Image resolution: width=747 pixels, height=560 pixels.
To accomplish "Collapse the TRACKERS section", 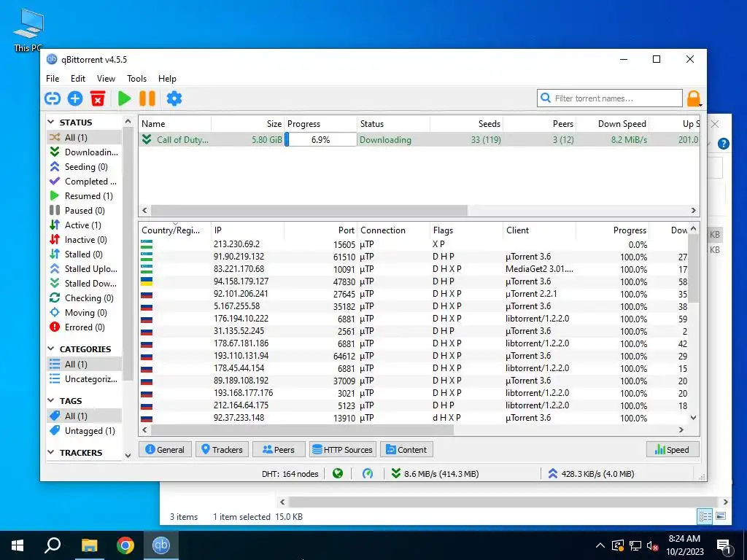I will 51,452.
